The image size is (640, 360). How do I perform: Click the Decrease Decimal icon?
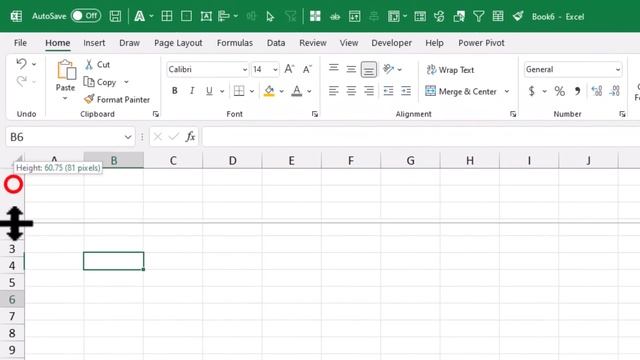(615, 91)
